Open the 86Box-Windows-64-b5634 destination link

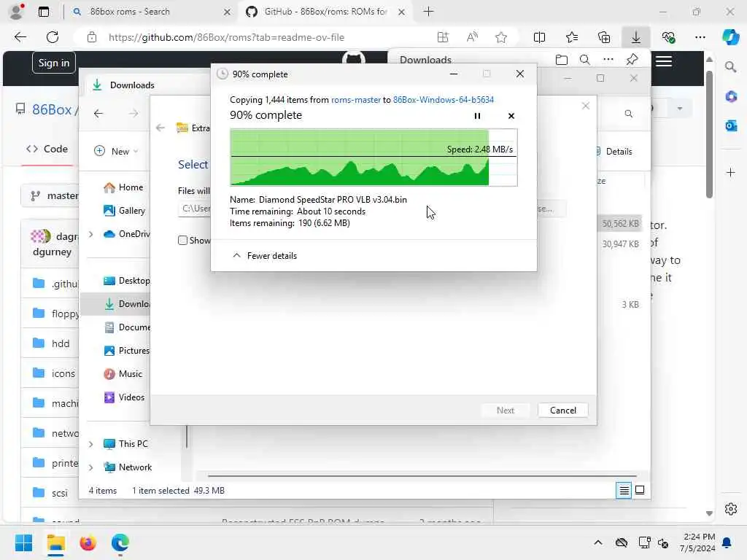click(x=443, y=99)
